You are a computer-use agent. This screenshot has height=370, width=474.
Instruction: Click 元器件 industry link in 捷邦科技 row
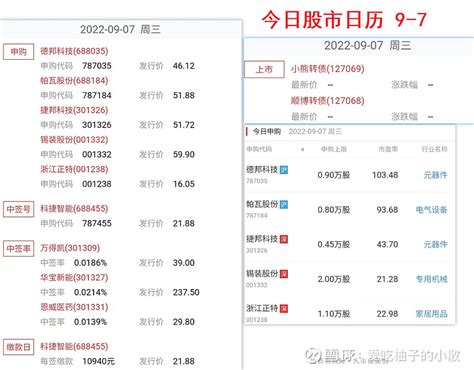pos(435,244)
